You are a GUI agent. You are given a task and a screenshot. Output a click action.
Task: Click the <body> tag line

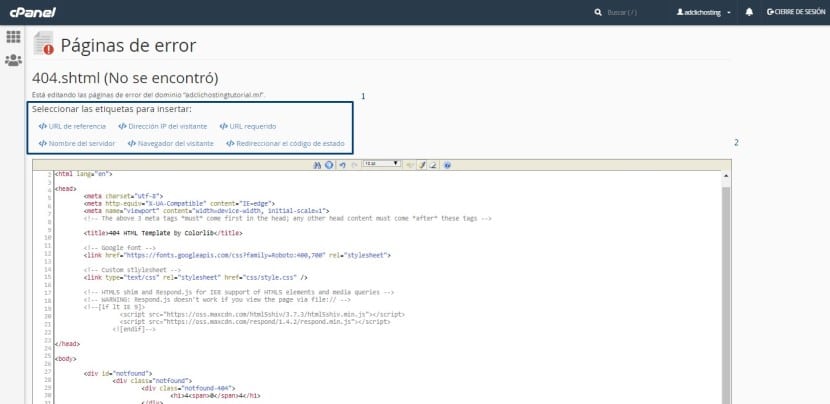coord(66,359)
